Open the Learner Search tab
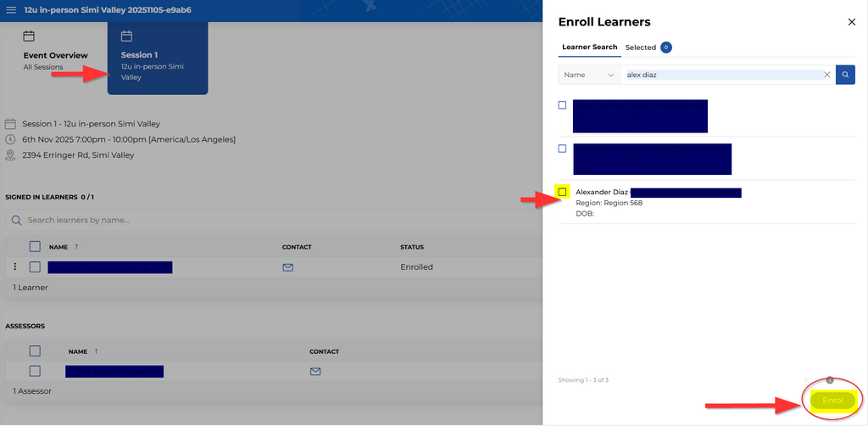This screenshot has width=868, height=426. click(589, 48)
